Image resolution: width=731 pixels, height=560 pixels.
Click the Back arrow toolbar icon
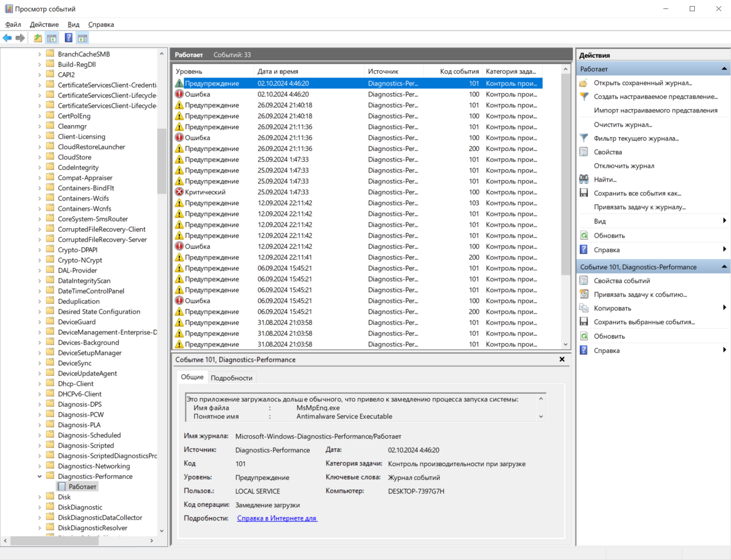pos(7,38)
